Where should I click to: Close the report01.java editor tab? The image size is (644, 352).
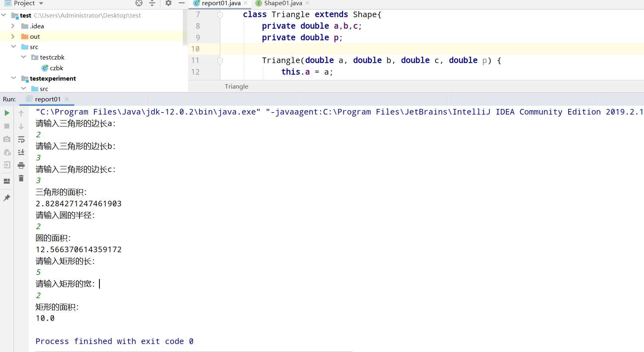pyautogui.click(x=246, y=3)
